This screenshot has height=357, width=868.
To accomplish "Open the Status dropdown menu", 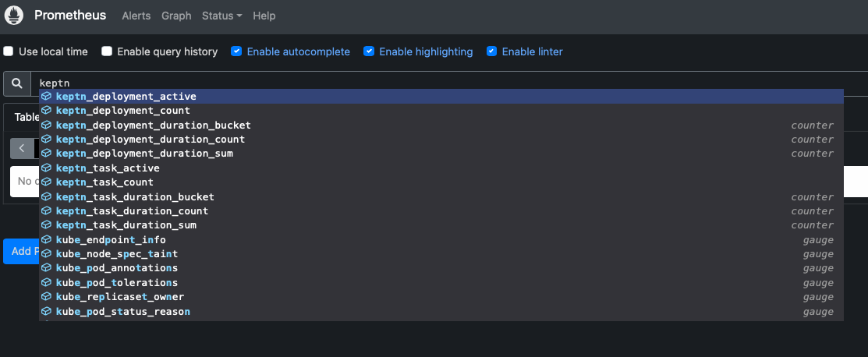I will point(222,16).
